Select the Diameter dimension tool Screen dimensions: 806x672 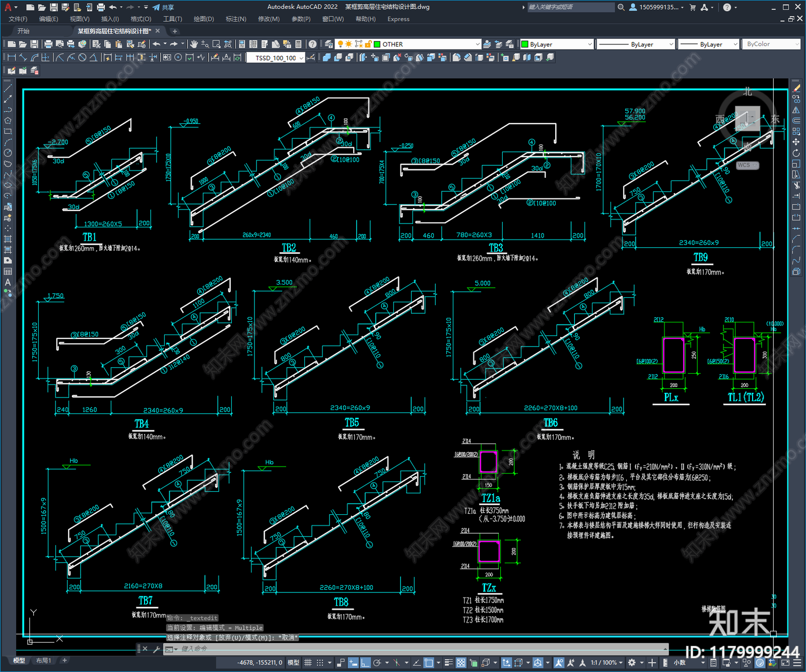(x=82, y=57)
